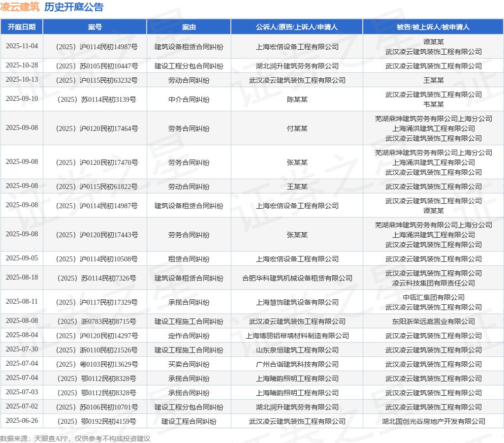Click plaintiff 广州合谐建筑科技有限公司
The height and width of the screenshot is (443, 504).
point(297,364)
